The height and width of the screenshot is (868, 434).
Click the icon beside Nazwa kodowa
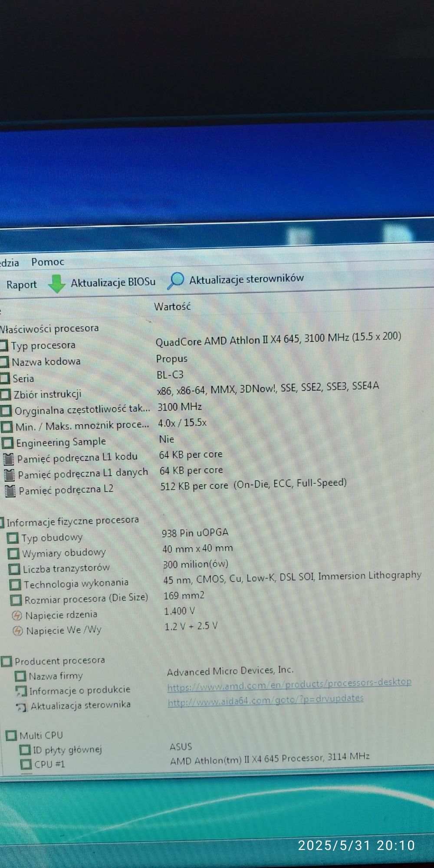[x=4, y=362]
